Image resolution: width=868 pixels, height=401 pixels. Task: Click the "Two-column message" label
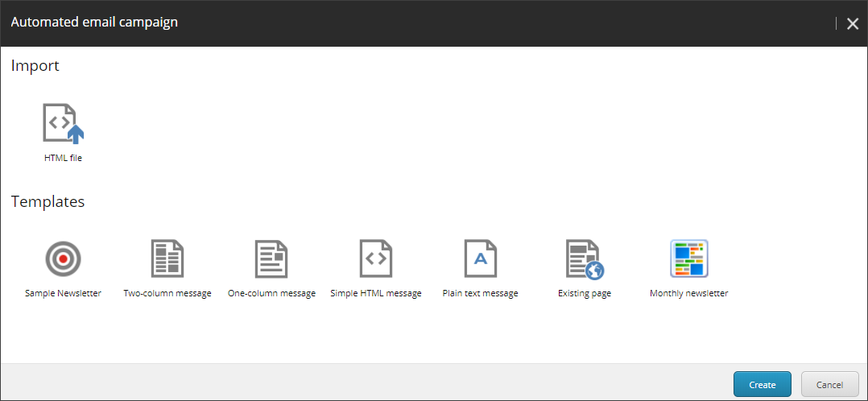coord(167,294)
